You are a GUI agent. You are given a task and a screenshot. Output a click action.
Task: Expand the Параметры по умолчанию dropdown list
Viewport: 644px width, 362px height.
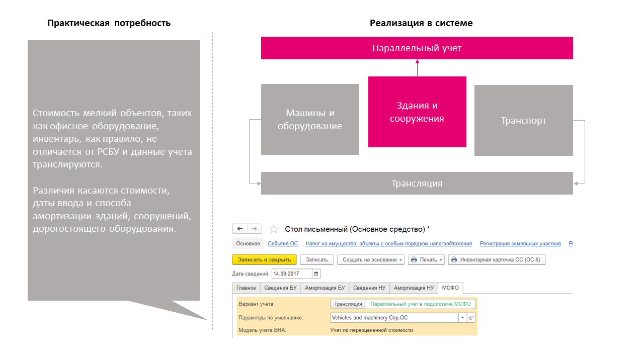pyautogui.click(x=462, y=318)
